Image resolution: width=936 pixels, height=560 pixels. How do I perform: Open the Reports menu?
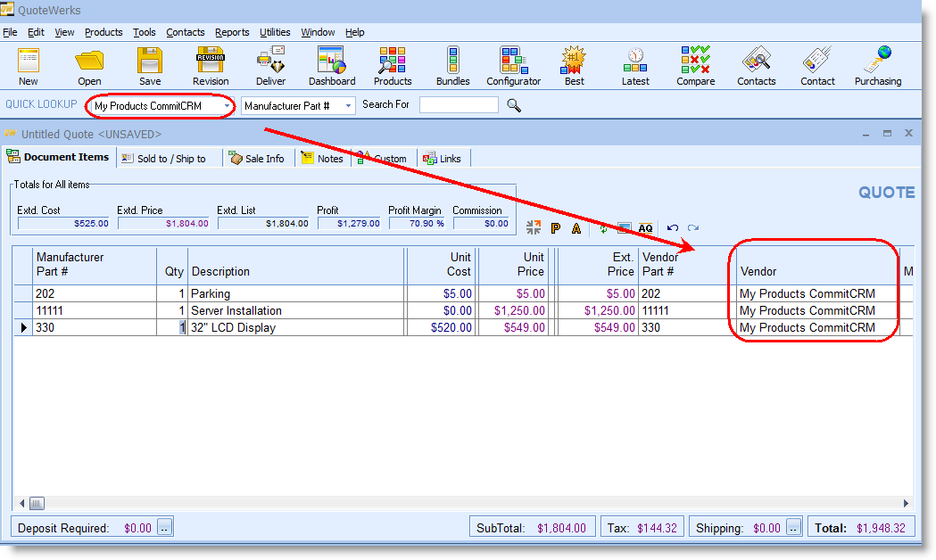point(232,32)
